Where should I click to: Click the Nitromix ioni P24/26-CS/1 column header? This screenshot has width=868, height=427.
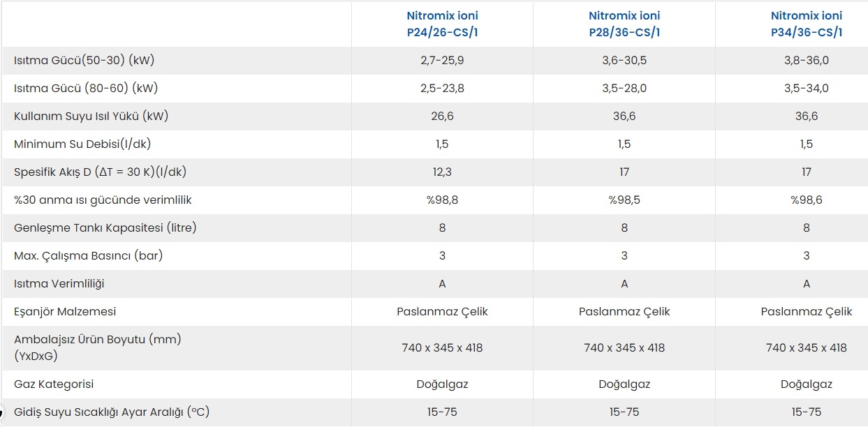tap(442, 24)
